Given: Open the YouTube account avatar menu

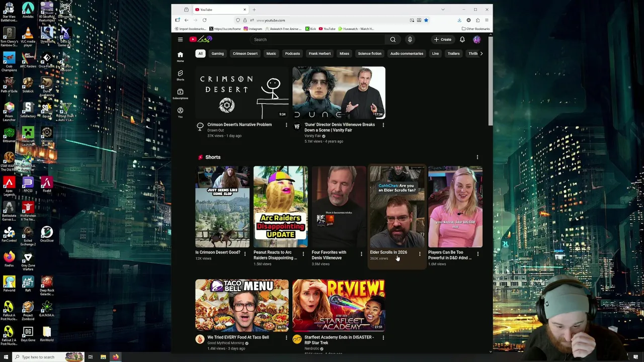Looking at the screenshot, I should [x=476, y=40].
